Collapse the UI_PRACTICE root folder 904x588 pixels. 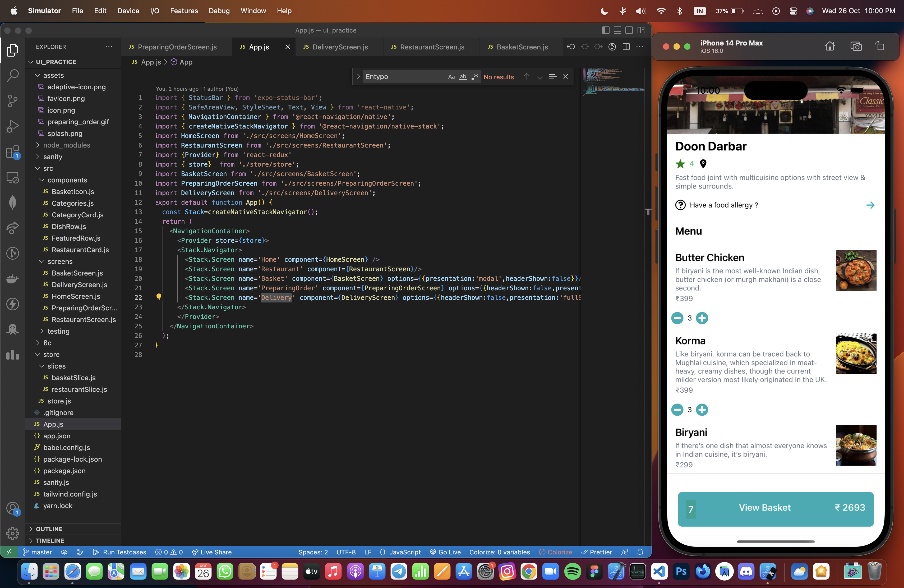point(31,62)
